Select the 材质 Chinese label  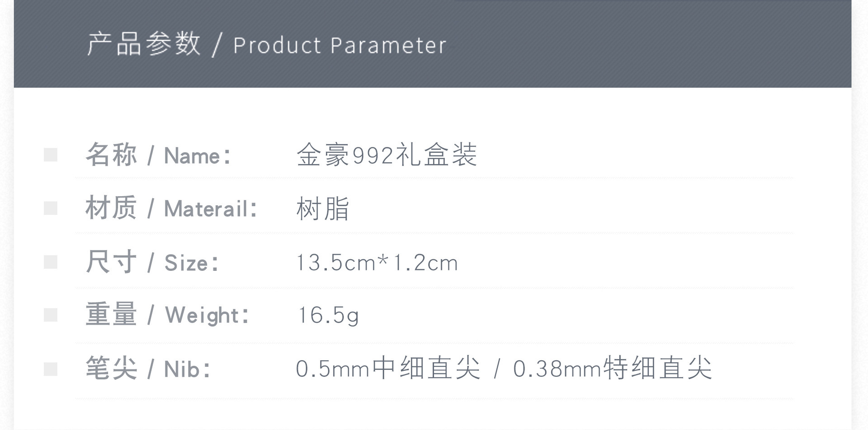tap(111, 208)
